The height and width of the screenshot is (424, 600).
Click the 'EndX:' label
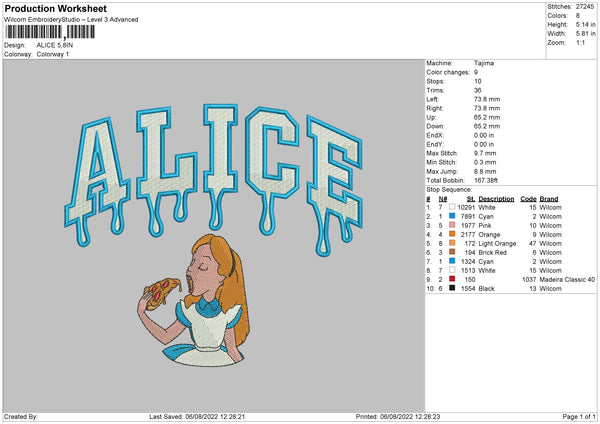[435, 135]
